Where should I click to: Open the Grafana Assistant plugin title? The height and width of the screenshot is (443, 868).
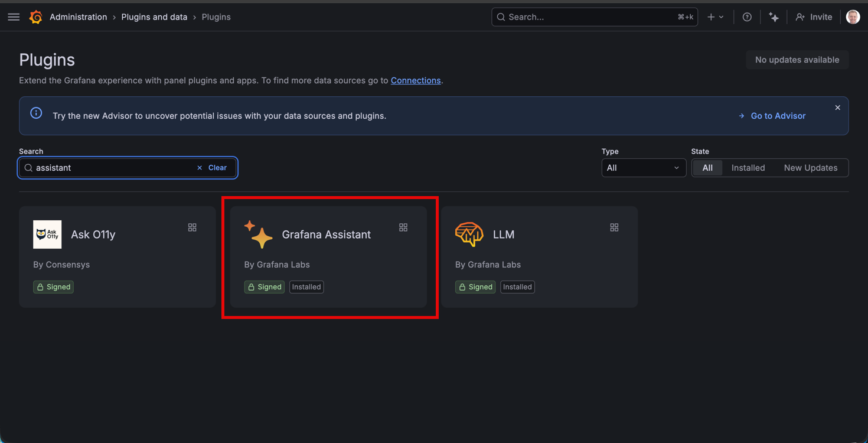point(327,234)
